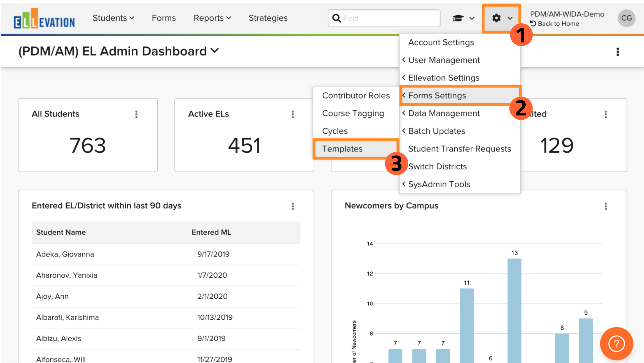Click student Albarafi, Karishima

68,317
